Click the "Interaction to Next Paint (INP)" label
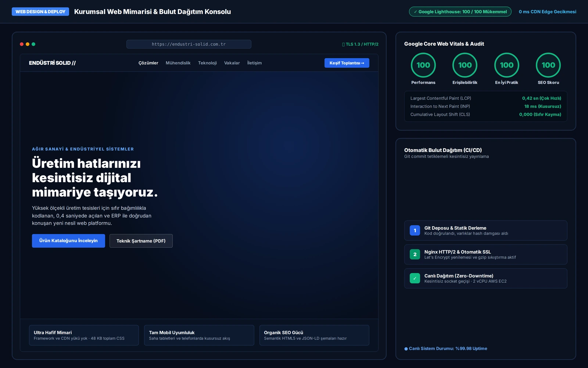588x368 pixels. (x=440, y=106)
